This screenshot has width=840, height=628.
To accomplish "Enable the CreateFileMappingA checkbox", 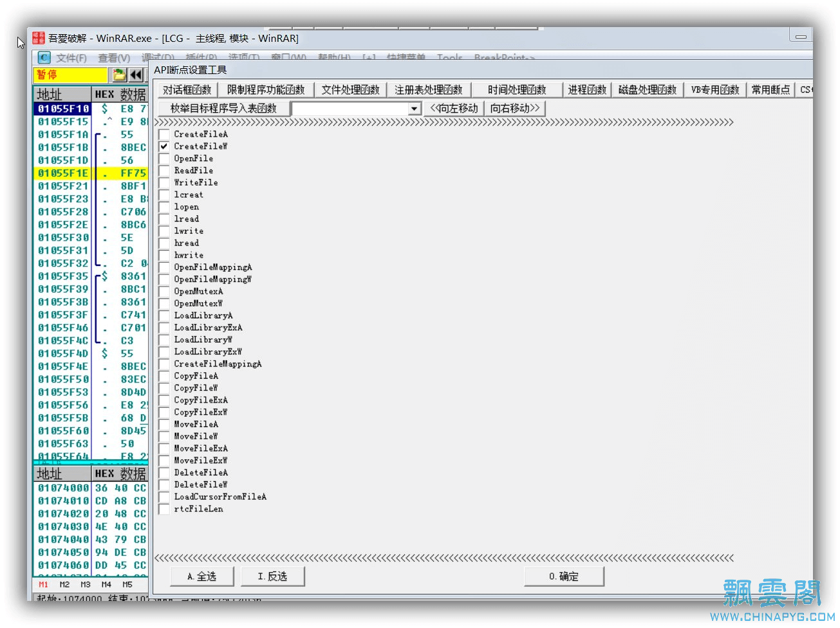I will coord(164,364).
